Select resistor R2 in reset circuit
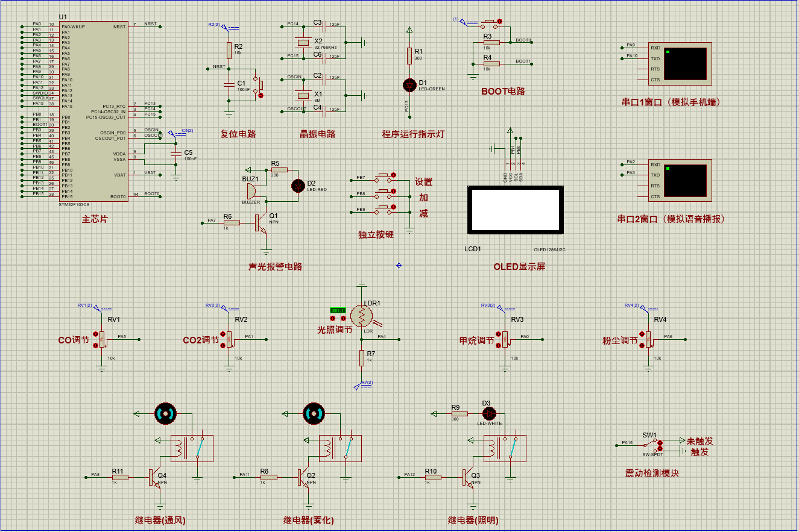799x532 pixels. click(x=229, y=50)
